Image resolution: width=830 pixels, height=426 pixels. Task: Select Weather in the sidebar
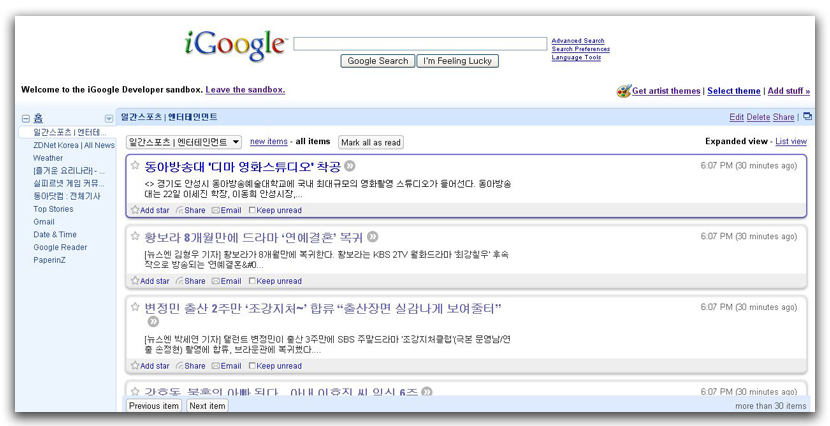tap(48, 158)
